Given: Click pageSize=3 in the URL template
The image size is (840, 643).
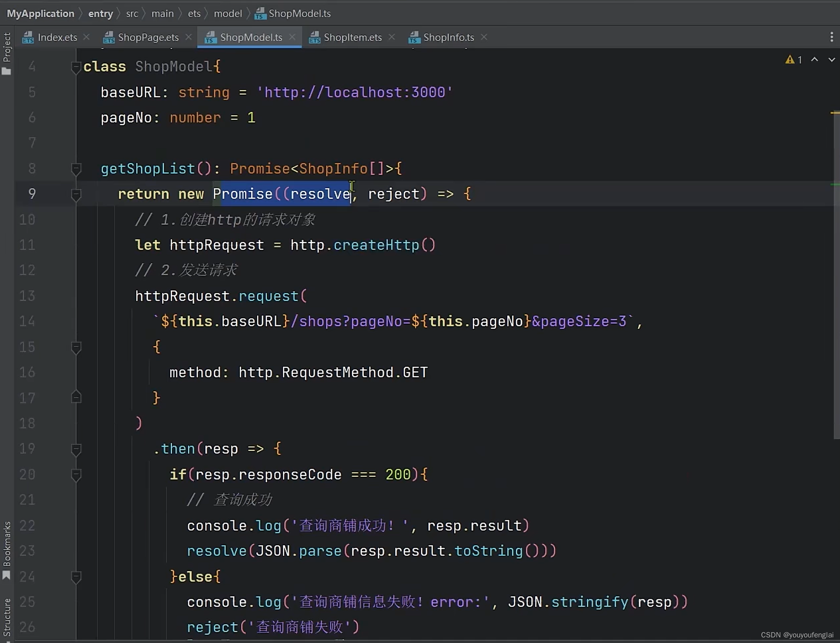Looking at the screenshot, I should tap(584, 321).
